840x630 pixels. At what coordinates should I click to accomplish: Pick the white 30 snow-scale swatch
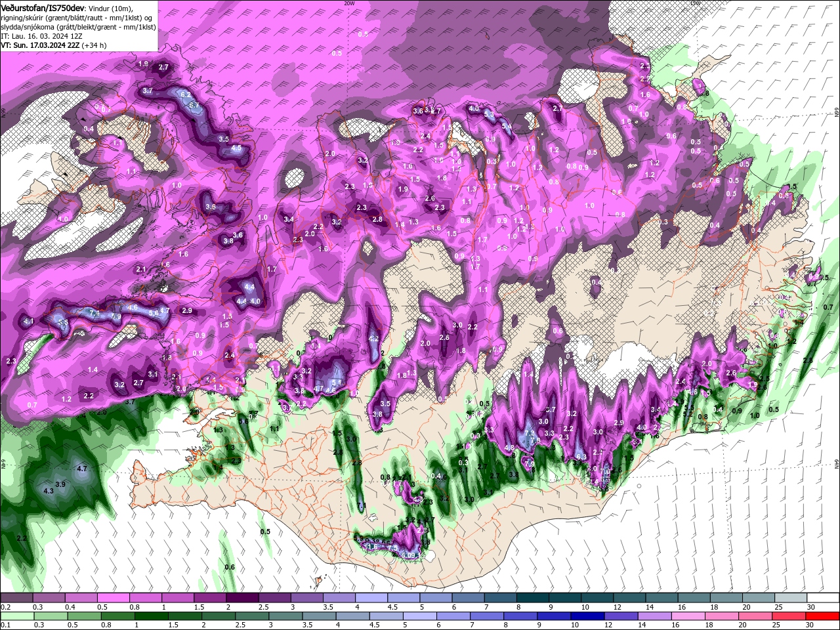[x=823, y=597]
